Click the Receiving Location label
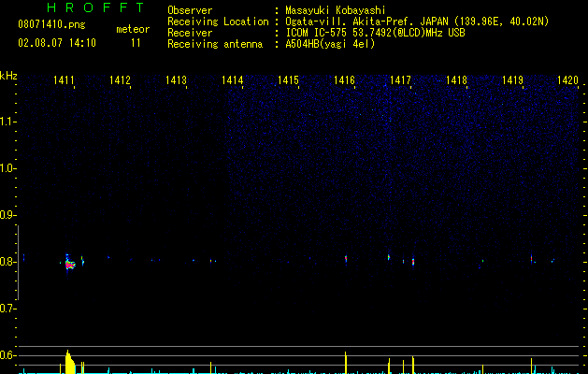The height and width of the screenshot is (374, 588). pos(218,22)
